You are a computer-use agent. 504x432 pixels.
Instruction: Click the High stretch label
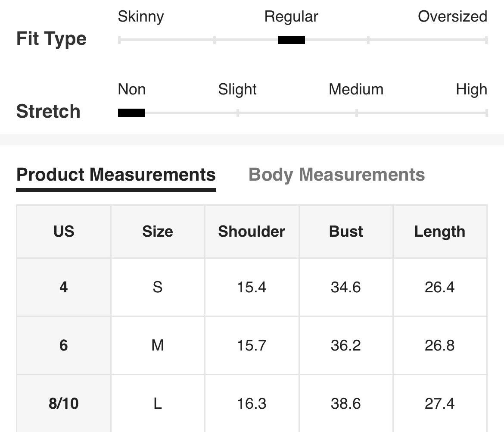(472, 89)
